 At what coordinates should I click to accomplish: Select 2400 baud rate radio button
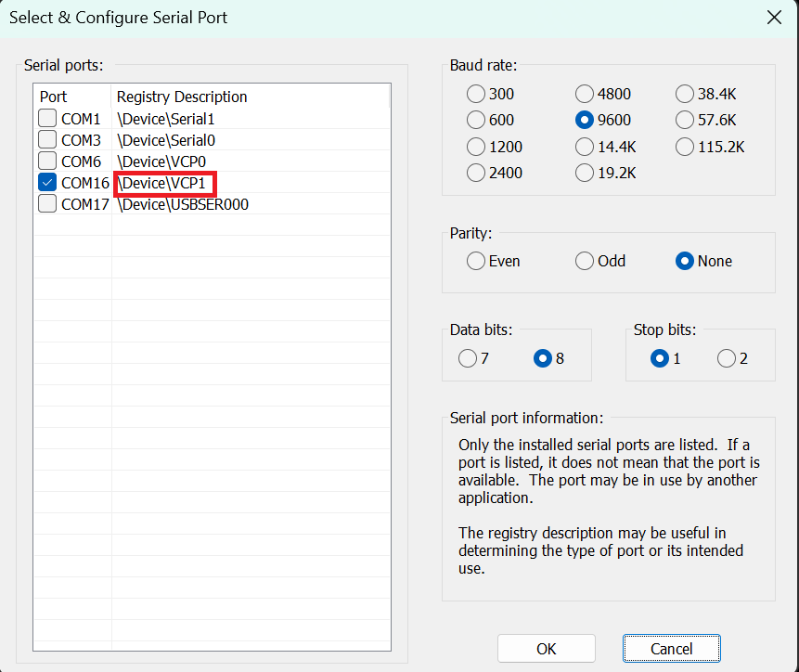pyautogui.click(x=476, y=173)
